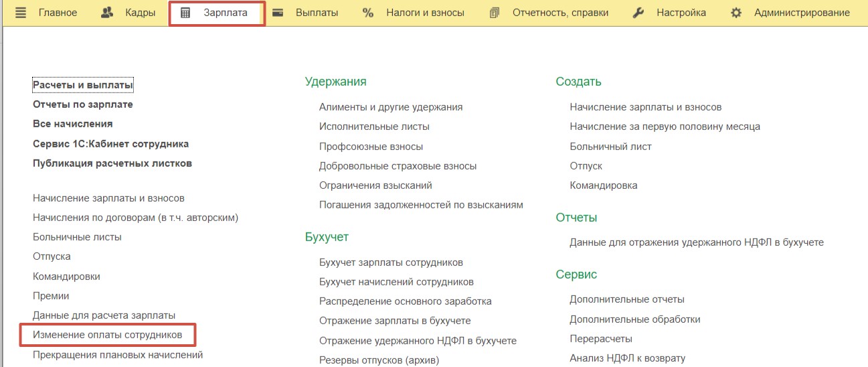Create a new Командировка document
Screen dimensions: 868x367
pos(603,185)
